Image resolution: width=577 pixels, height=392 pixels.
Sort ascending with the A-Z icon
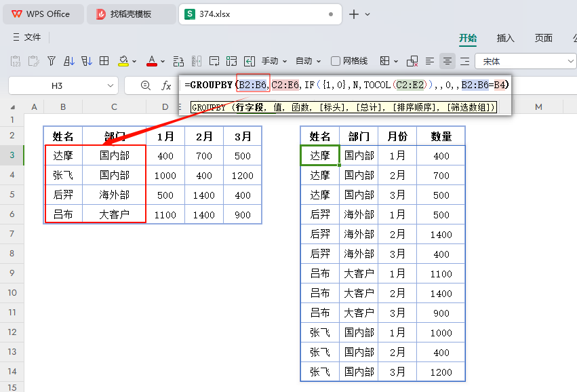(x=68, y=61)
